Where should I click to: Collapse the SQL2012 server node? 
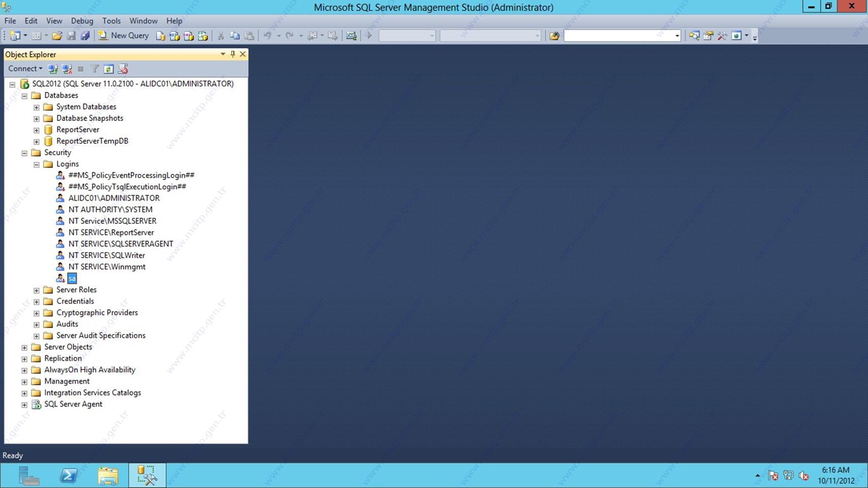pos(12,84)
